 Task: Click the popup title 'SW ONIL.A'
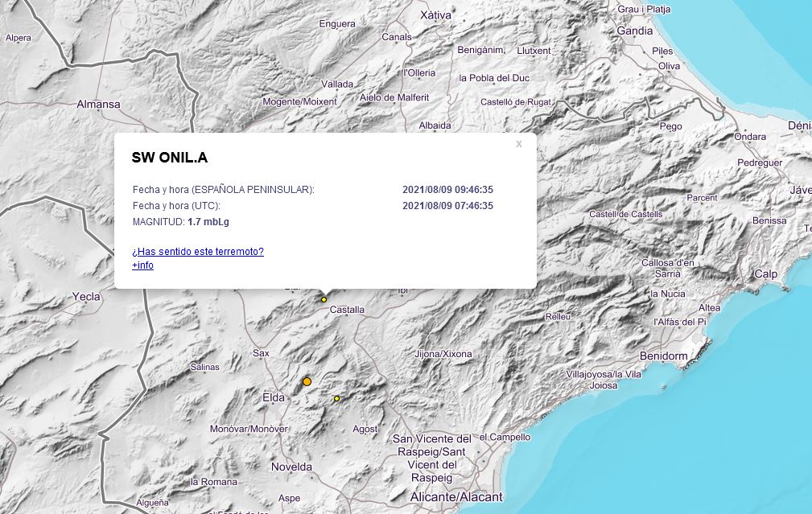tap(169, 158)
